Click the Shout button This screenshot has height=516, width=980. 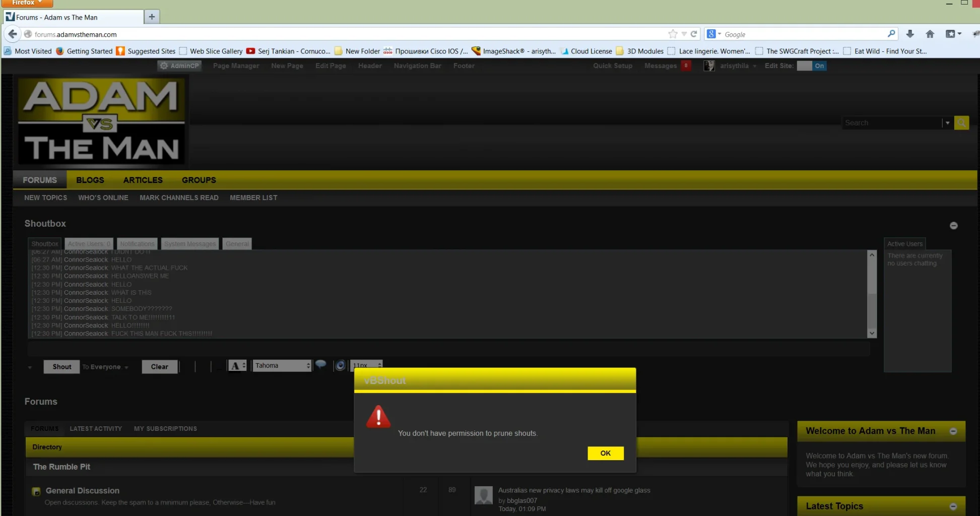(x=62, y=367)
